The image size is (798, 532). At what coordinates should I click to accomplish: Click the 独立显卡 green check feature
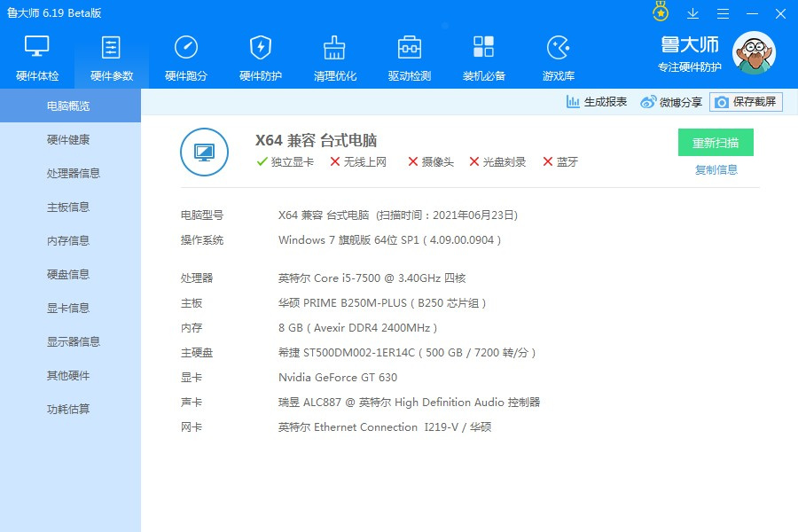click(x=285, y=162)
